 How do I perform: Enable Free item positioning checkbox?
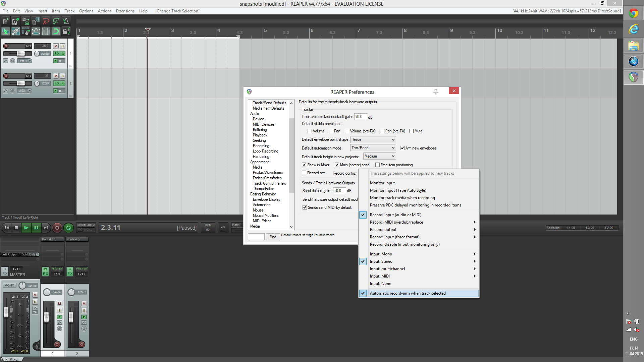click(x=377, y=165)
